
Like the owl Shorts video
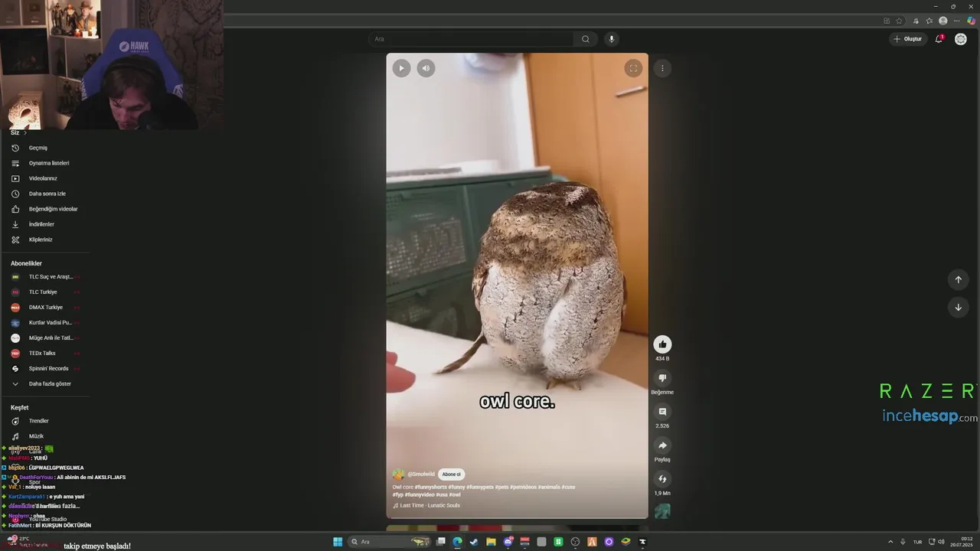[662, 344]
